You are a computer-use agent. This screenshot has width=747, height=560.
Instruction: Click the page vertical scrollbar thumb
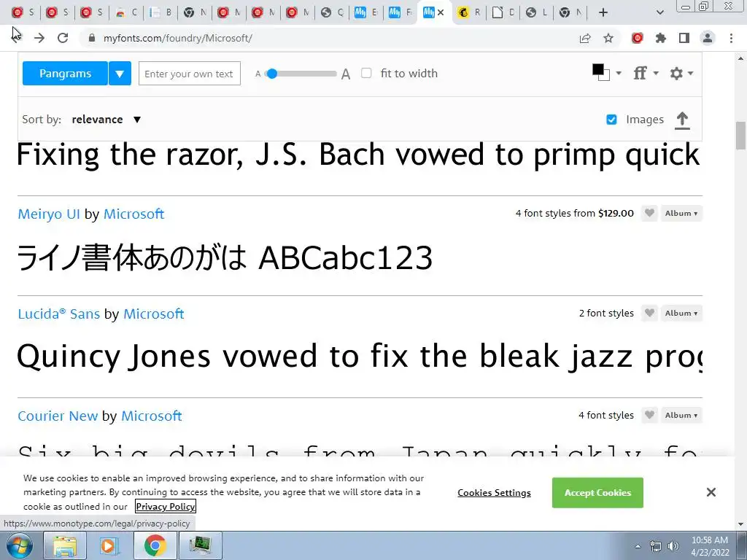point(740,136)
